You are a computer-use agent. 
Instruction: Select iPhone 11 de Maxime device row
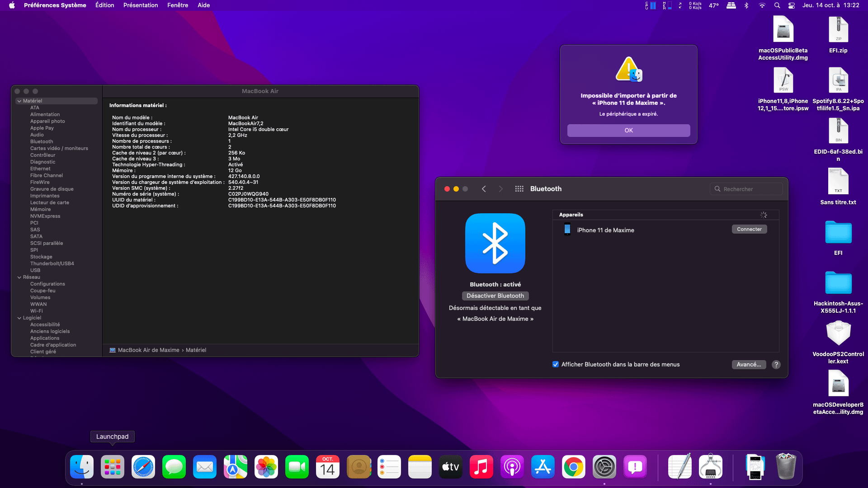[x=665, y=230]
